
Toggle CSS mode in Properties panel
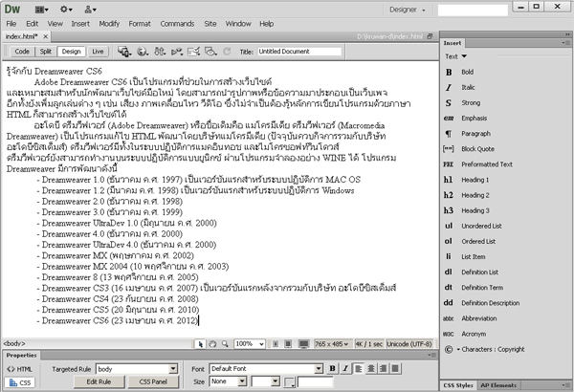pyautogui.click(x=20, y=382)
